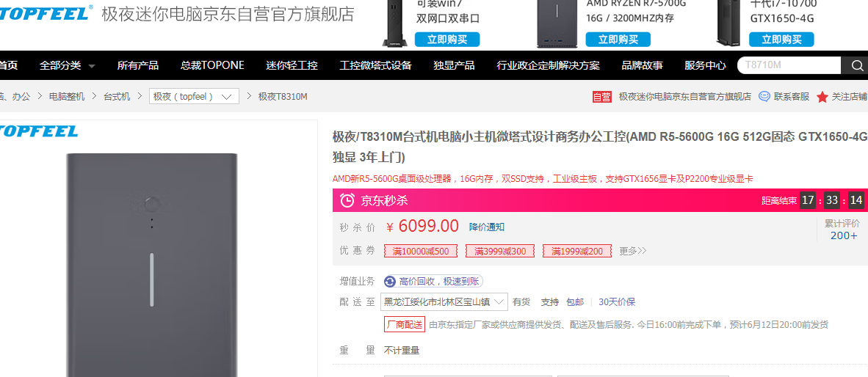Click the 自营 red badge
Viewport: 868px width, 377px height.
pos(602,97)
